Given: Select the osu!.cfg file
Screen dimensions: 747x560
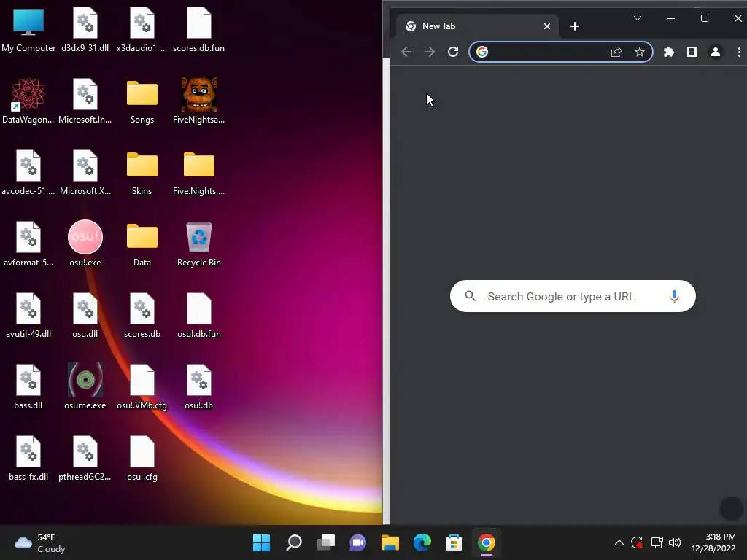Looking at the screenshot, I should [x=142, y=458].
